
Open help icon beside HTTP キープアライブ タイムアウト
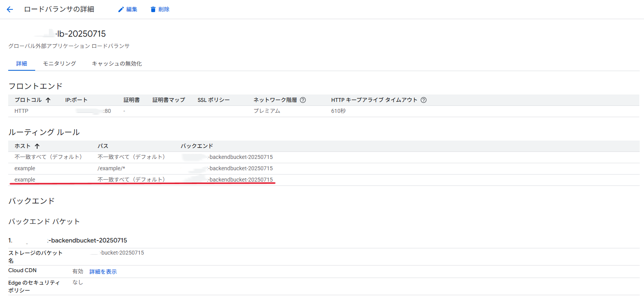coord(424,100)
